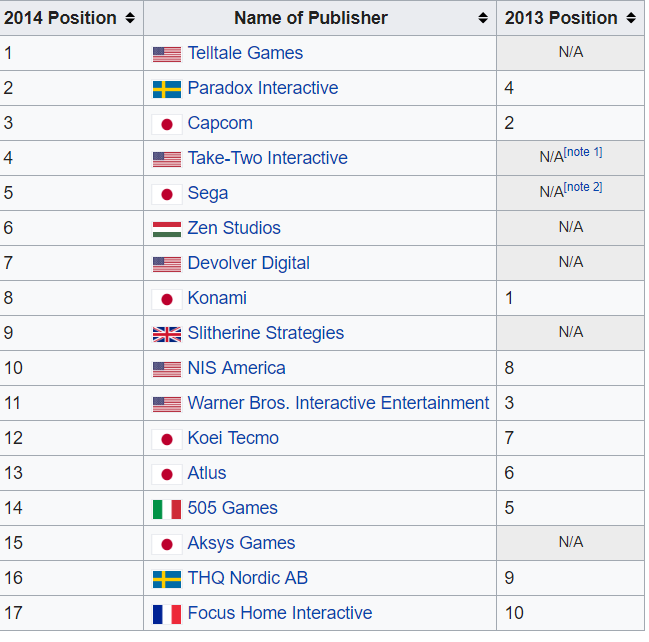Click 2013 position 3 in Warner Bros. row
Image resolution: width=649 pixels, height=642 pixels.
(x=570, y=403)
